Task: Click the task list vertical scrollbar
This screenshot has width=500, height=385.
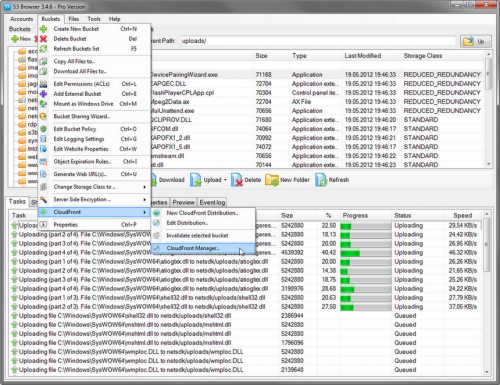Action: coord(486,293)
